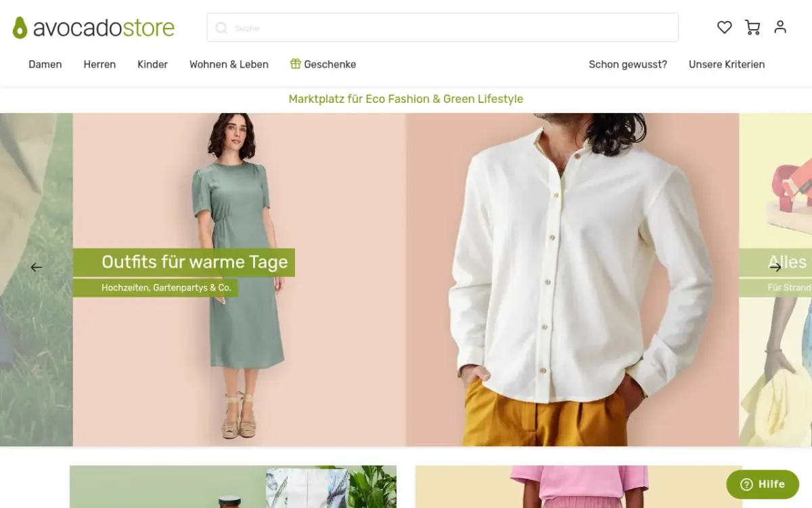
Task: Advance carousel with right arrow
Action: point(775,268)
